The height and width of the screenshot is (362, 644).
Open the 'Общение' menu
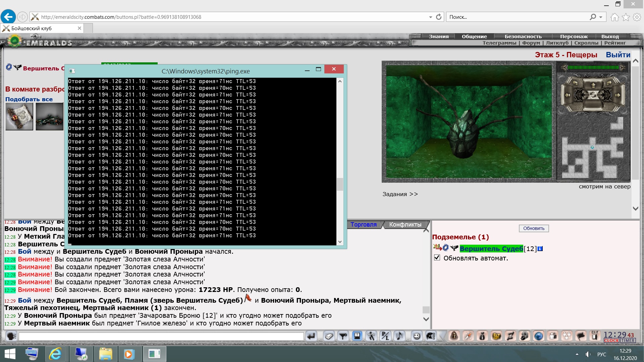[x=474, y=37]
